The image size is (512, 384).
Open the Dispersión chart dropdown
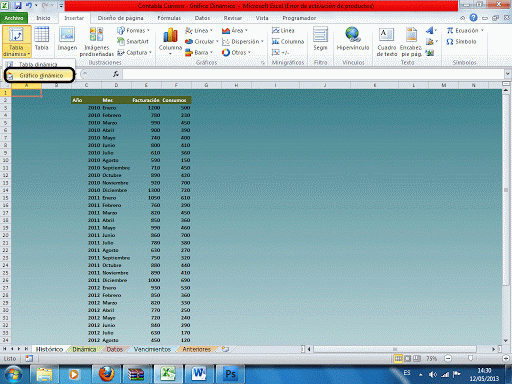(x=243, y=42)
